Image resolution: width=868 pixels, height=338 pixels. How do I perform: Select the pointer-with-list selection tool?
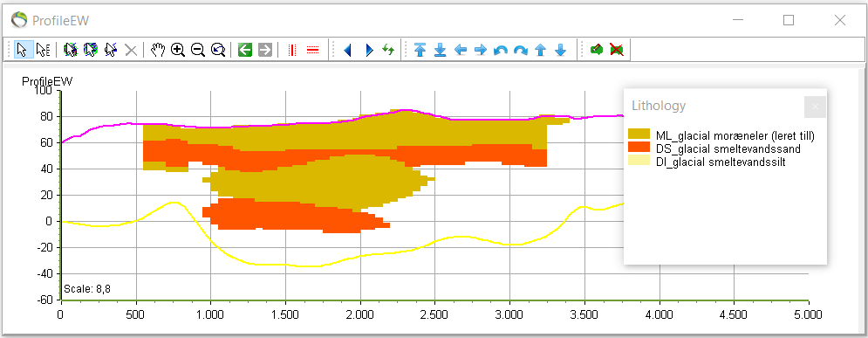click(43, 50)
